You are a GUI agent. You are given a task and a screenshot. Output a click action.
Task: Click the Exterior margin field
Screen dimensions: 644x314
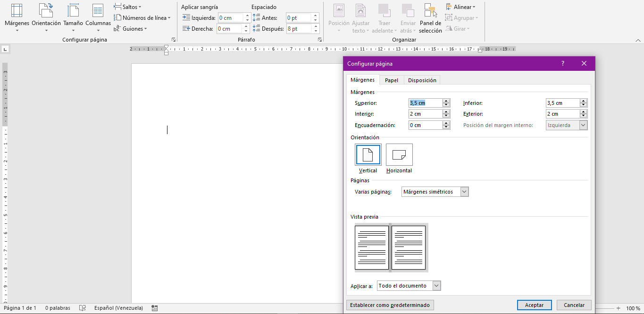(x=563, y=114)
